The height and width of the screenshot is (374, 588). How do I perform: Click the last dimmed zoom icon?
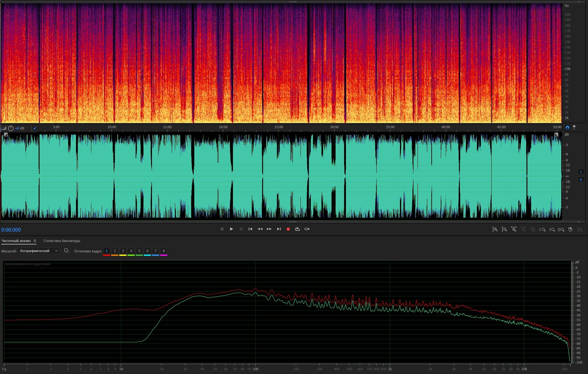tap(580, 229)
